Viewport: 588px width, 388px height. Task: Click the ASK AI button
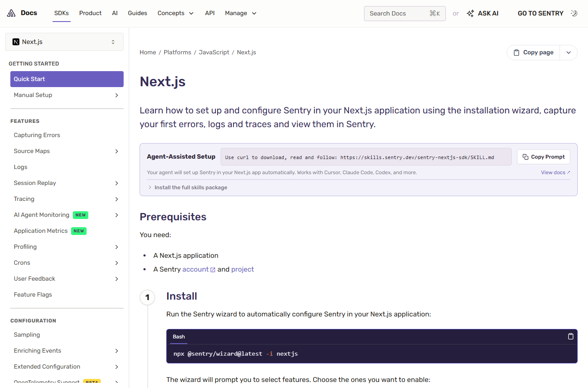coord(482,13)
